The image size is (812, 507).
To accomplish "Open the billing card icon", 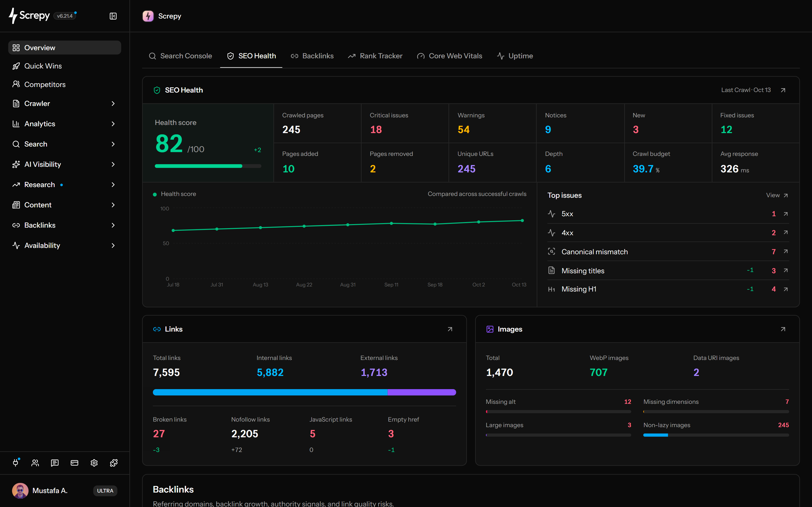I will (75, 463).
